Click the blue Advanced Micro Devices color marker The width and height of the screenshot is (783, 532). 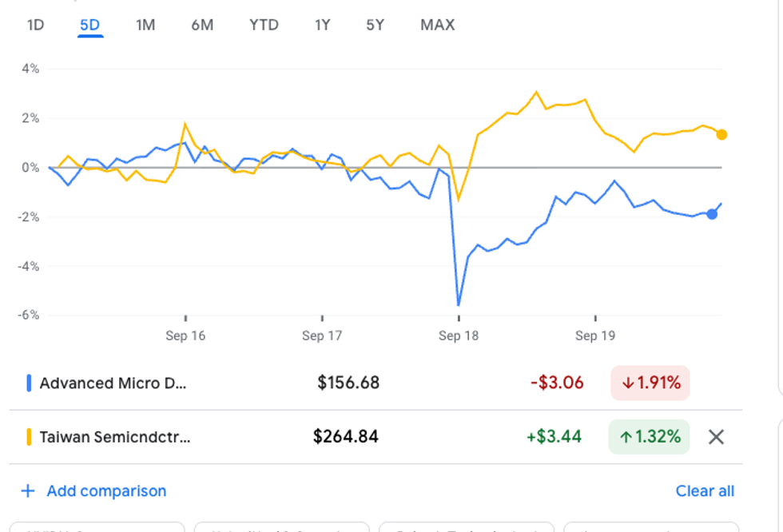pyautogui.click(x=29, y=383)
